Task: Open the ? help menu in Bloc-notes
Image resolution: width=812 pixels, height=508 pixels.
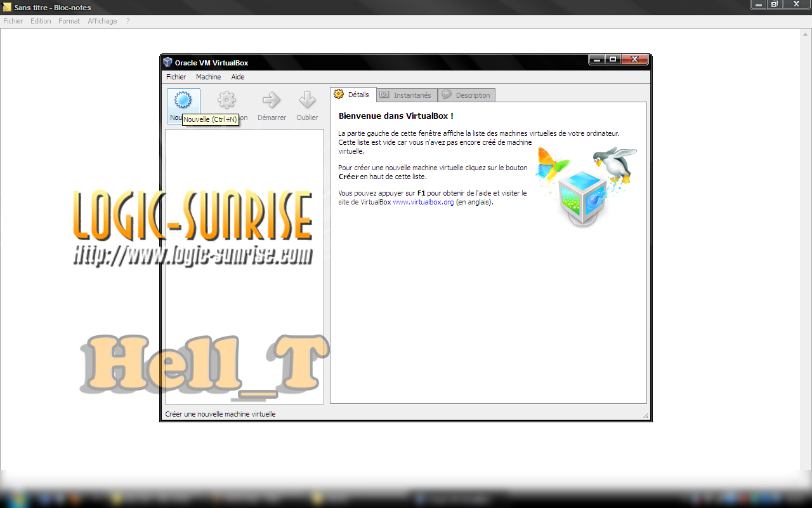Action: pyautogui.click(x=128, y=21)
